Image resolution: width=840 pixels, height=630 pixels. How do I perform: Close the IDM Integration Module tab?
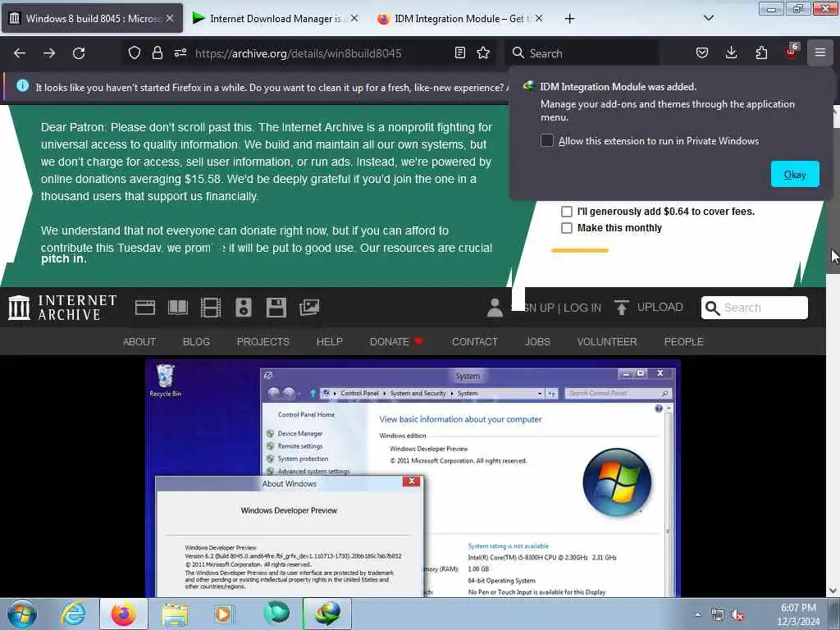pos(539,18)
